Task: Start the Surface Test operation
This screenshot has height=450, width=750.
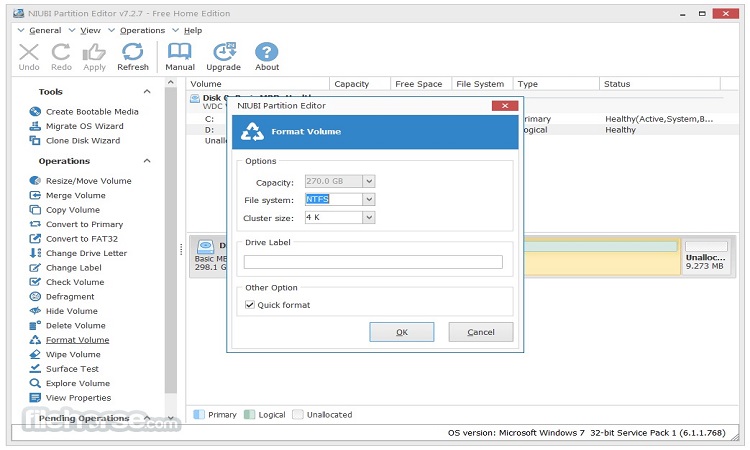Action: tap(73, 369)
